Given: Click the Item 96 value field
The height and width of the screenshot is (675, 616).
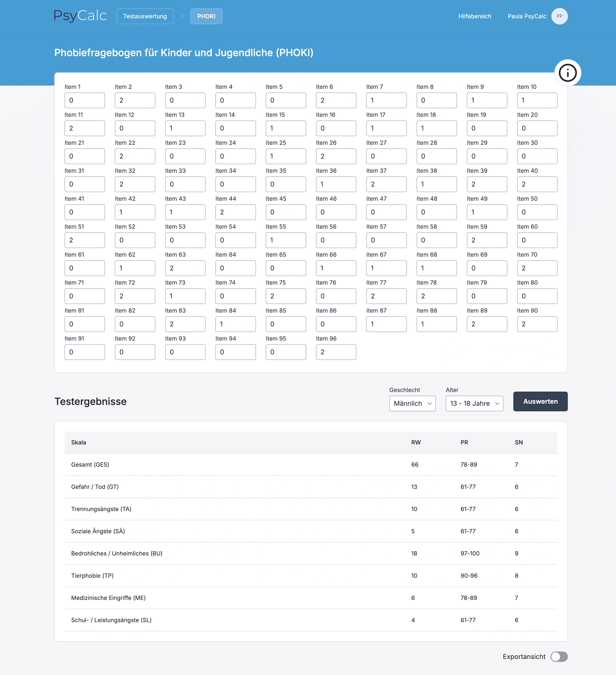Looking at the screenshot, I should pyautogui.click(x=336, y=352).
